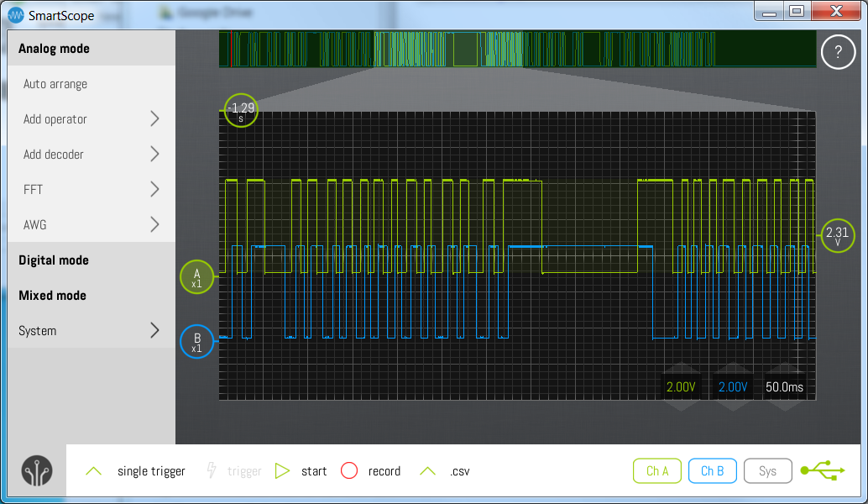868x504 pixels.
Task: Open the help question mark icon
Action: click(838, 52)
